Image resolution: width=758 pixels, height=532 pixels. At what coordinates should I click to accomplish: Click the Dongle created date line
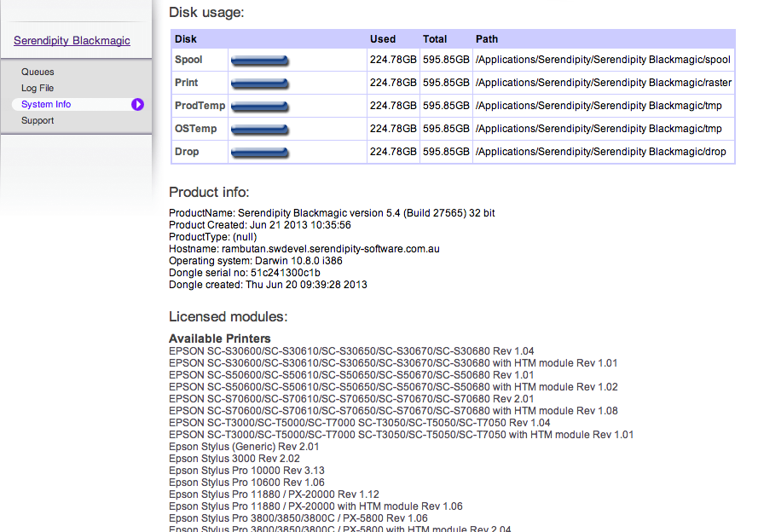coord(268,285)
